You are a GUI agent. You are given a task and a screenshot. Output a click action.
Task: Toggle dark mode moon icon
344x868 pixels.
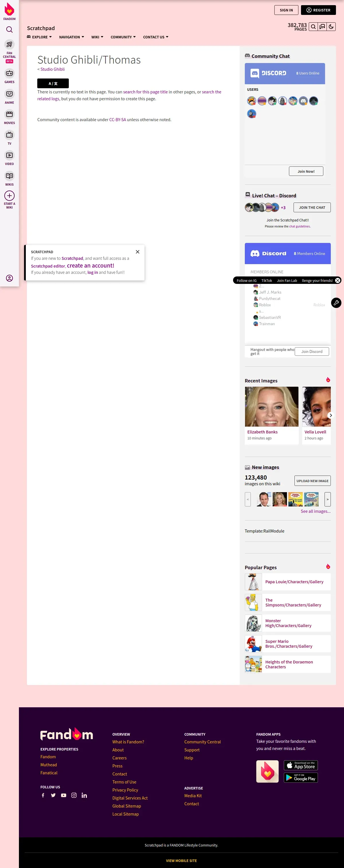331,27
